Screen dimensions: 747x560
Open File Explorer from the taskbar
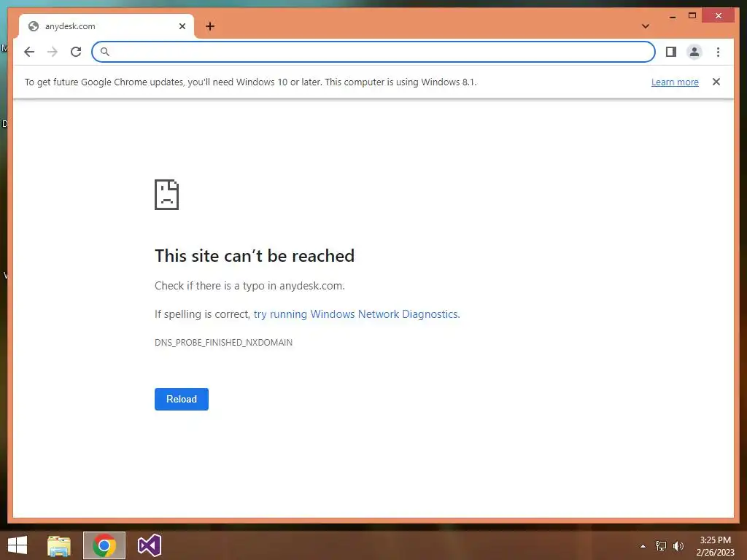[x=59, y=545]
